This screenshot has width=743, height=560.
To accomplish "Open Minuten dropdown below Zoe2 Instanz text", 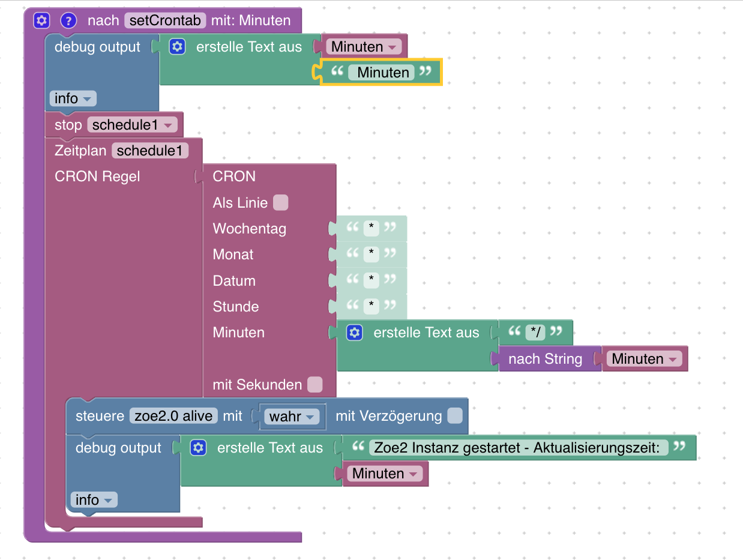I will (x=385, y=474).
